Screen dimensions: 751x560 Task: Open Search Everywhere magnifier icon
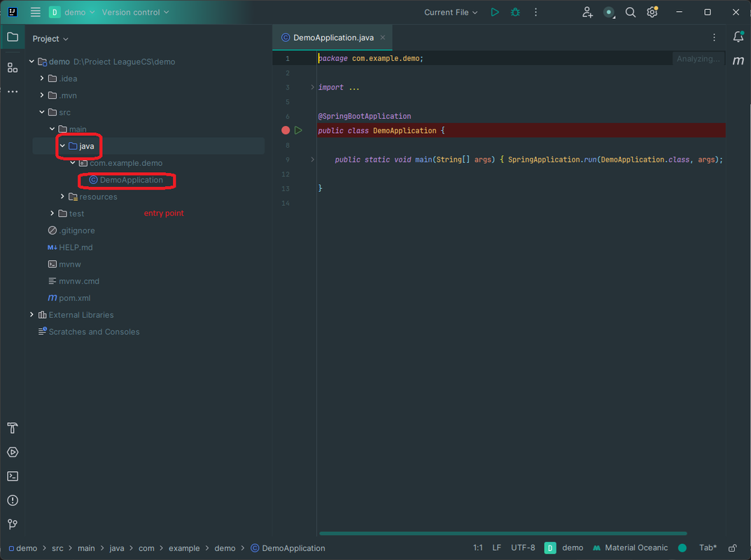coord(631,12)
